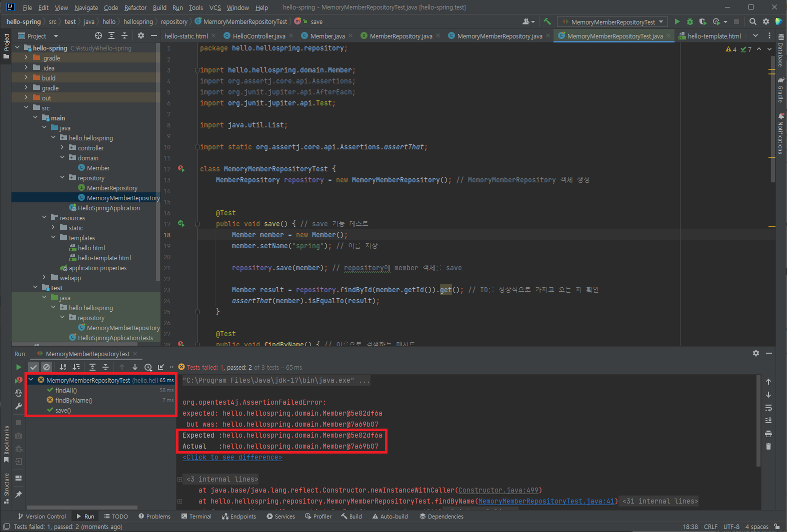Screen dimensions: 787x532
Task: Click CRLF line separator in status bar
Action: pyautogui.click(x=710, y=527)
